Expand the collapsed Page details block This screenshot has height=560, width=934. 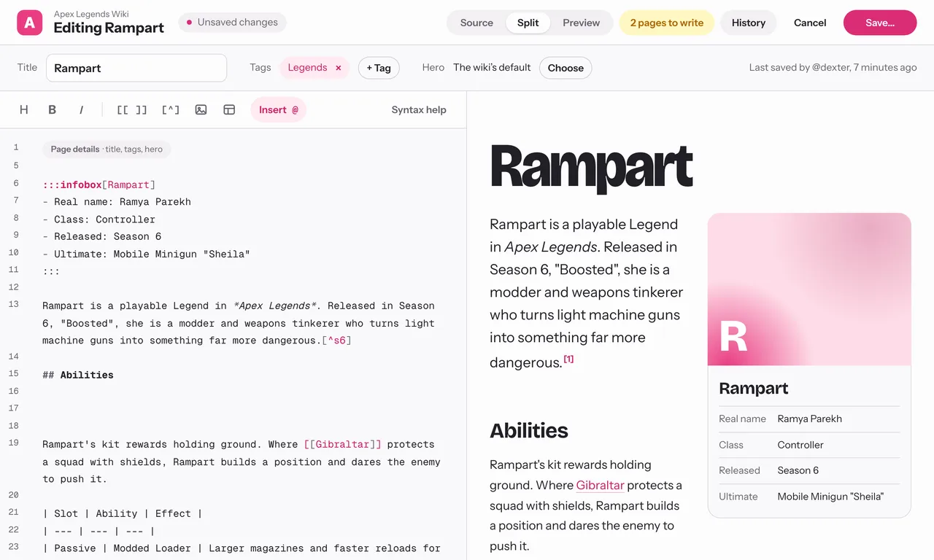pyautogui.click(x=107, y=149)
